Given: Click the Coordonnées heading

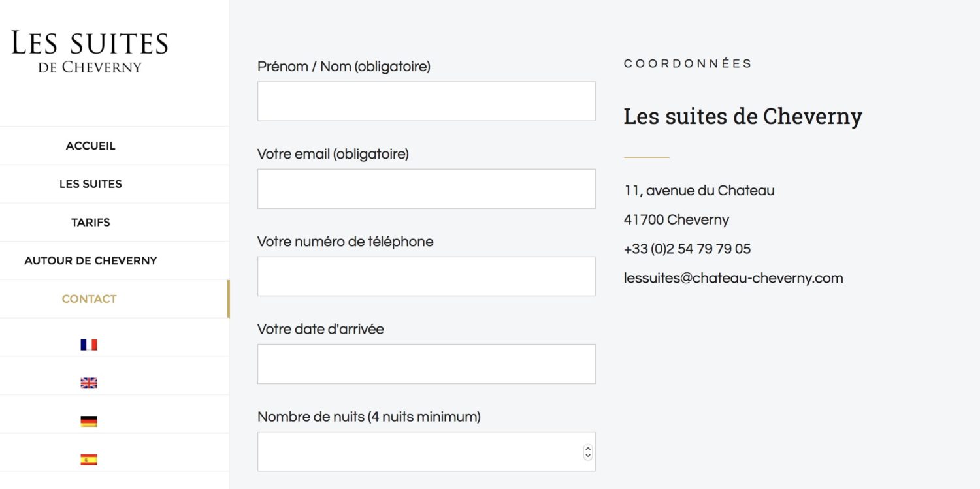Looking at the screenshot, I should [688, 63].
